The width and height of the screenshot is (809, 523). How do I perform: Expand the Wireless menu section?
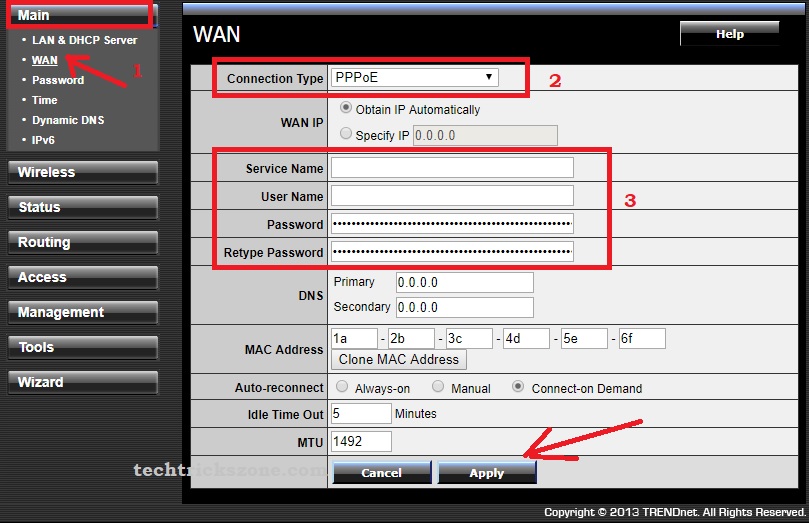(82, 173)
